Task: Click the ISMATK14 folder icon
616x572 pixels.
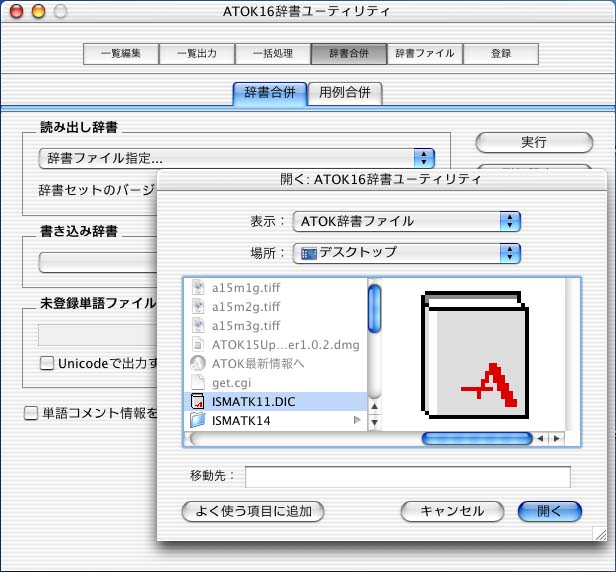Action: [198, 420]
